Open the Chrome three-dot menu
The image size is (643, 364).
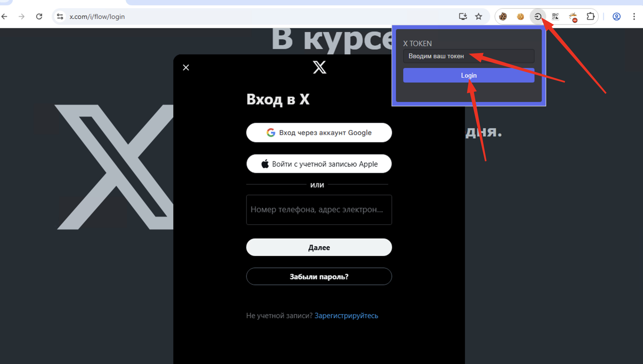point(634,17)
